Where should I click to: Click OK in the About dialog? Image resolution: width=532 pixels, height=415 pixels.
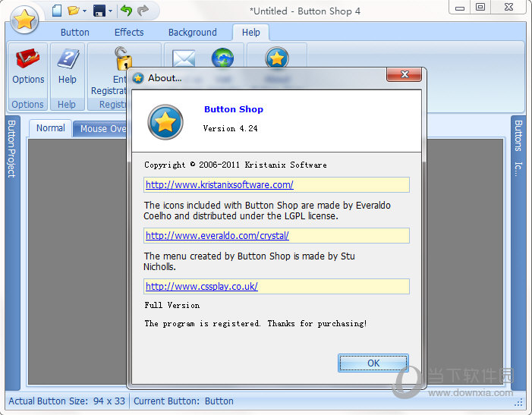[x=373, y=363]
